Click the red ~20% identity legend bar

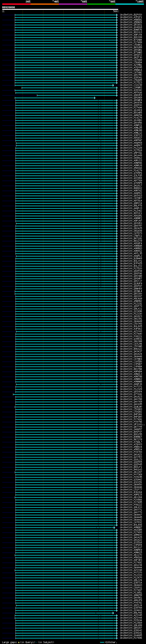(x=16, y=4)
